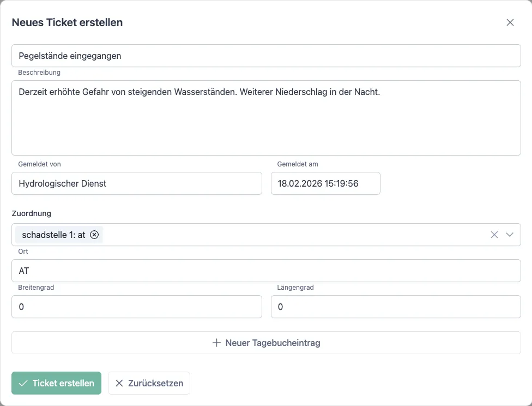This screenshot has width=532, height=406.
Task: Click the clear icon next to the dropdown arrow
Action: tap(494, 235)
